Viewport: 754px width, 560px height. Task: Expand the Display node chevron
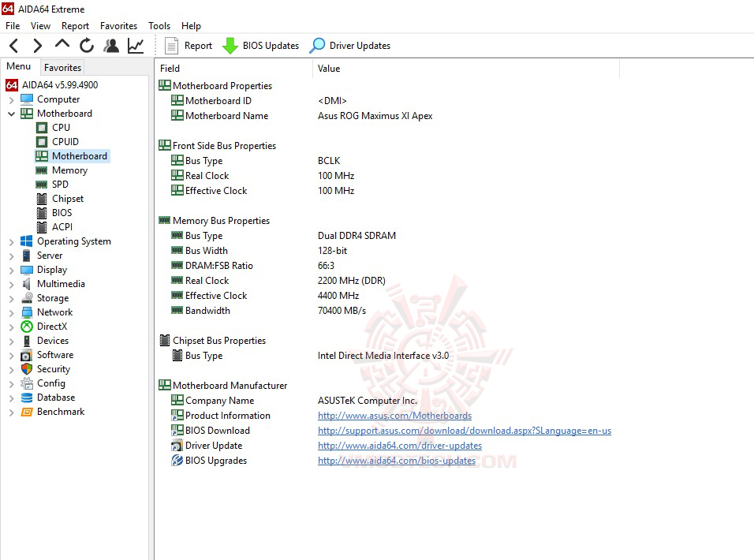point(12,271)
